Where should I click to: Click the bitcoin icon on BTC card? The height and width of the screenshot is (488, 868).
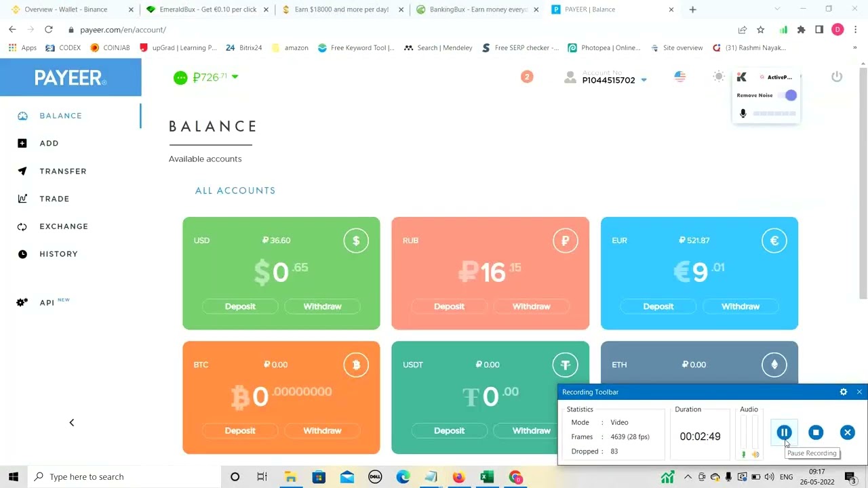pyautogui.click(x=356, y=365)
